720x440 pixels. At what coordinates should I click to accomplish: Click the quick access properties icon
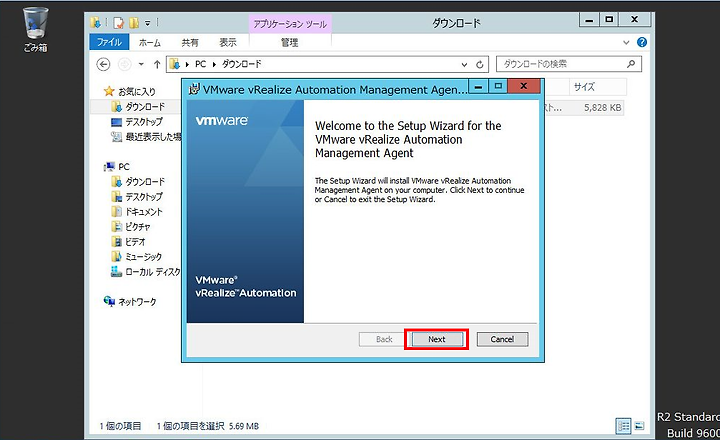coord(119,23)
